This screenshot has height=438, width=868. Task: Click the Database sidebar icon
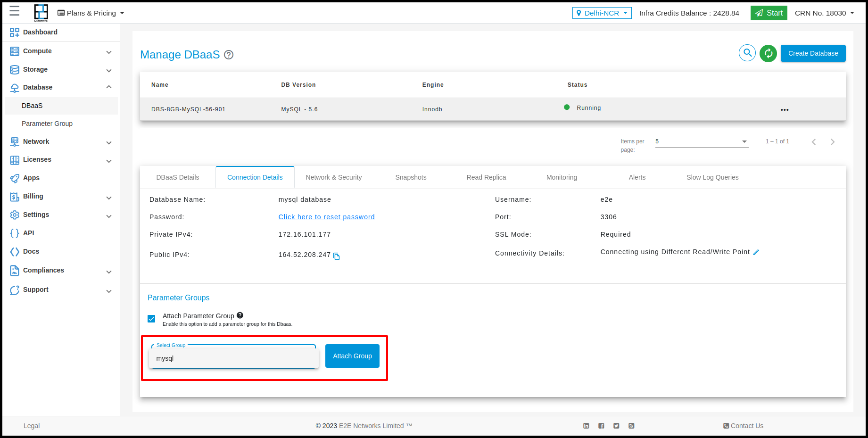15,87
